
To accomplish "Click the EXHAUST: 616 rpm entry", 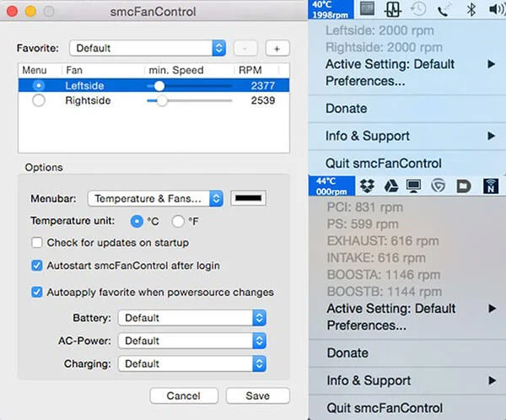I will (383, 241).
